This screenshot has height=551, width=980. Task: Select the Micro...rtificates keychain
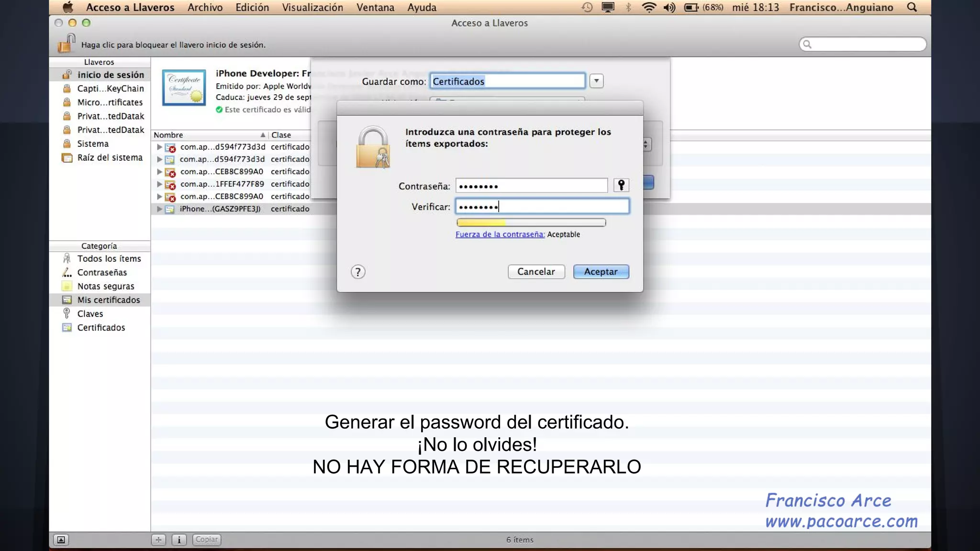pyautogui.click(x=100, y=102)
